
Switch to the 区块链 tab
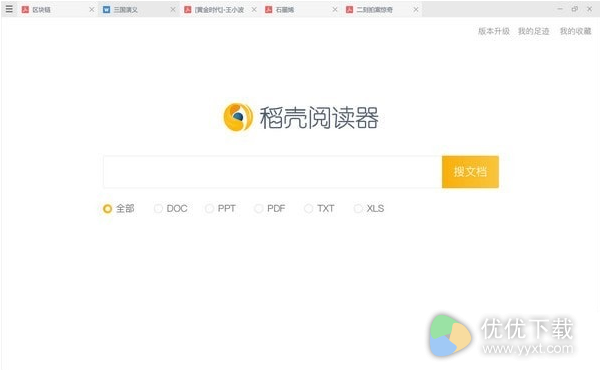tap(58, 10)
